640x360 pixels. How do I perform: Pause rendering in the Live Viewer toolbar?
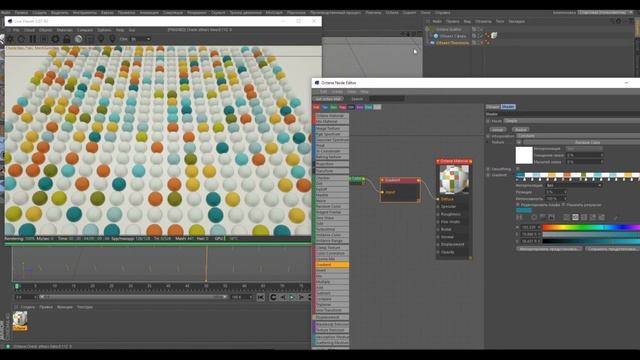point(33,39)
